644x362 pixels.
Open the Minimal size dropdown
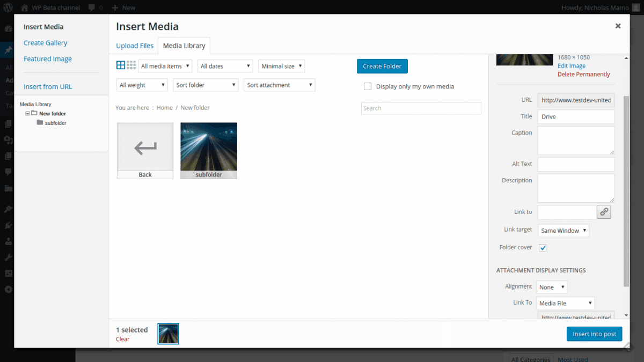click(x=282, y=66)
